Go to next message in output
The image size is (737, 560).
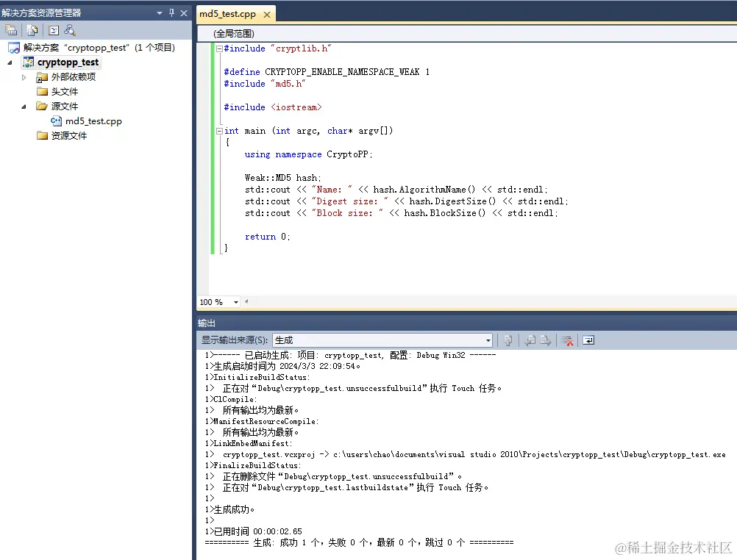pyautogui.click(x=544, y=340)
